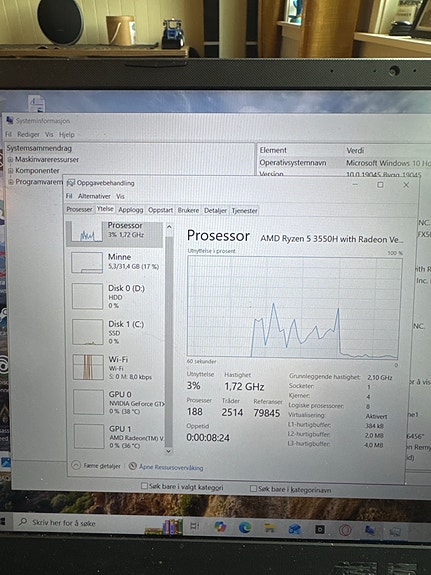The image size is (431, 575).
Task: Switch to the Detaljer tab
Action: (215, 210)
